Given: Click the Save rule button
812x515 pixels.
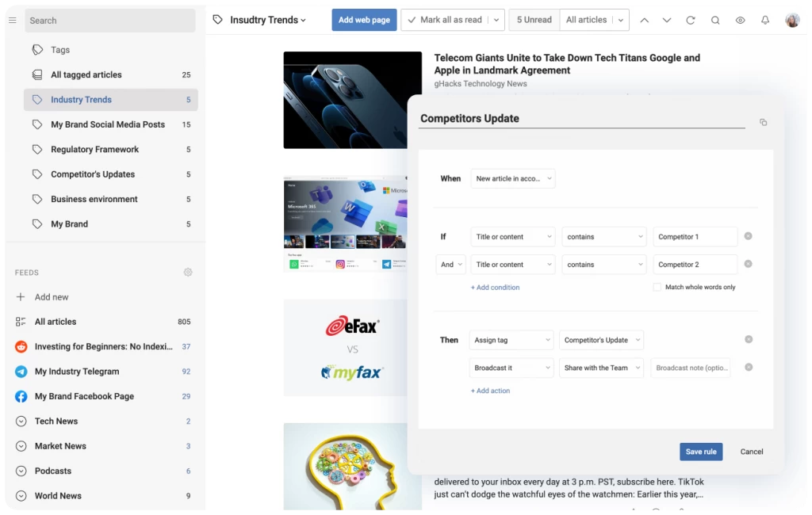Looking at the screenshot, I should pos(701,452).
